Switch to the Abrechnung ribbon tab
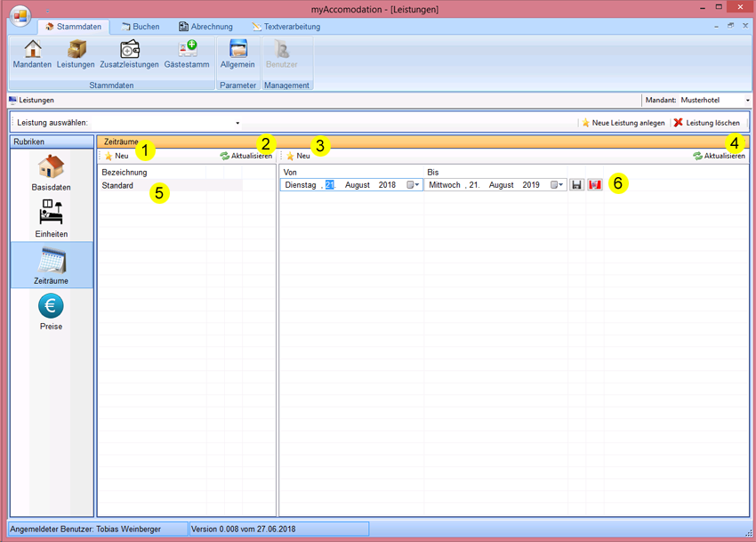756x542 pixels. [x=205, y=27]
